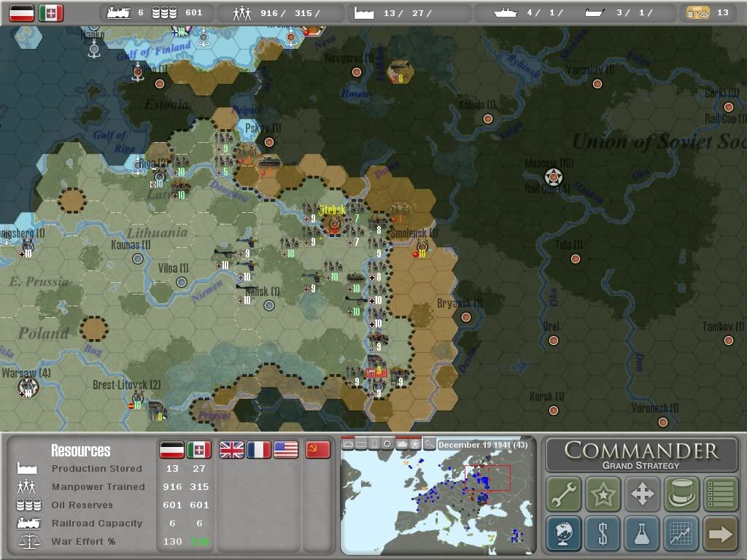Open the dollar sign purchase button
747x560 pixels.
coord(603,533)
